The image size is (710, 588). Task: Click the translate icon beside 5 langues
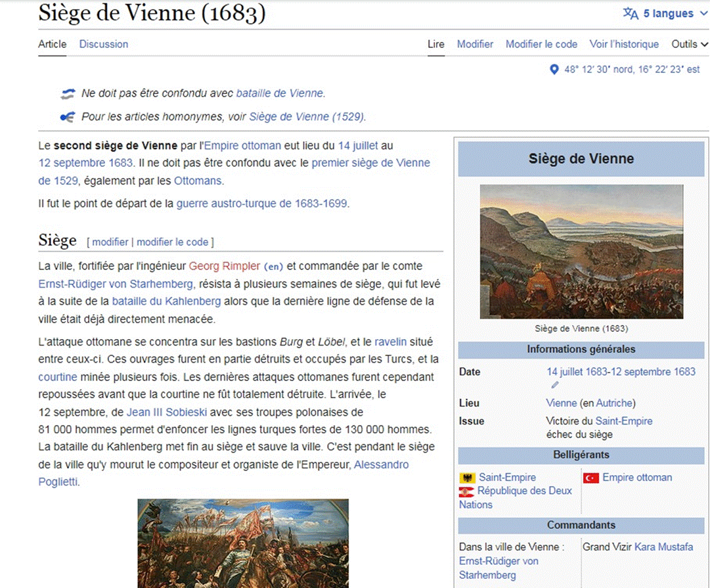(x=631, y=14)
